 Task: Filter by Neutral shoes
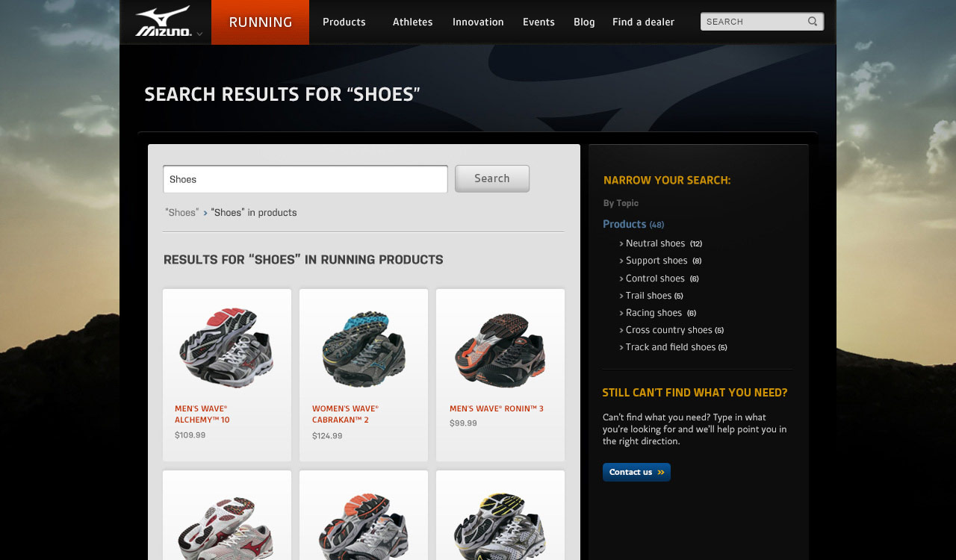[655, 243]
